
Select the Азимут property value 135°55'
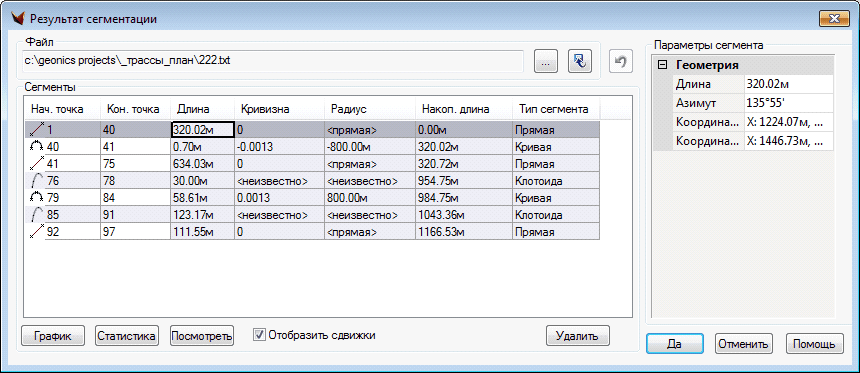[x=788, y=103]
